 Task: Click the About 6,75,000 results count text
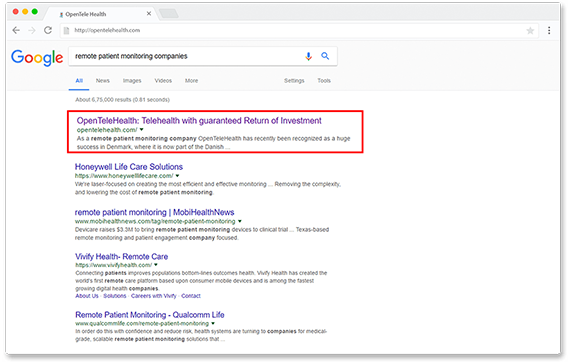122,100
